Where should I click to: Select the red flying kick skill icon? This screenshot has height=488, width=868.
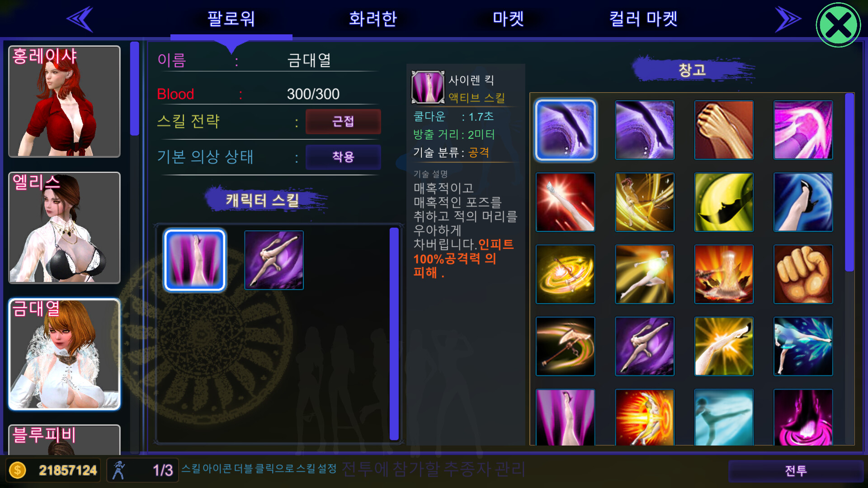(566, 202)
